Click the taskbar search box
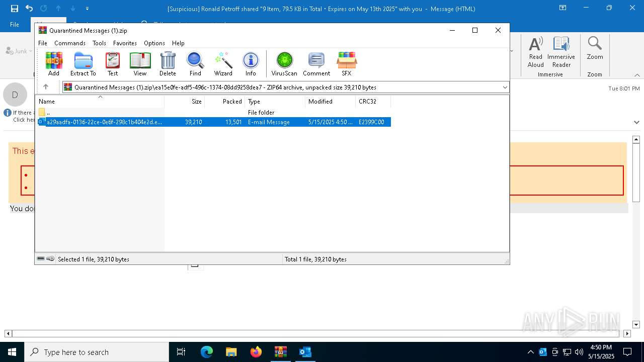 tap(96, 352)
